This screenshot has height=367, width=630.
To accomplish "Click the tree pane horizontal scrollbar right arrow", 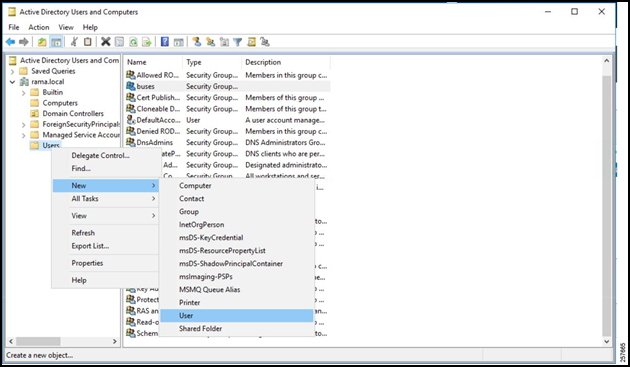I will pyautogui.click(x=115, y=341).
